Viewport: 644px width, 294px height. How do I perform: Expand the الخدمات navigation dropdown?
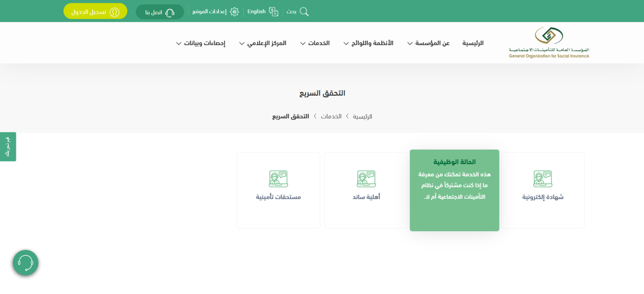315,43
